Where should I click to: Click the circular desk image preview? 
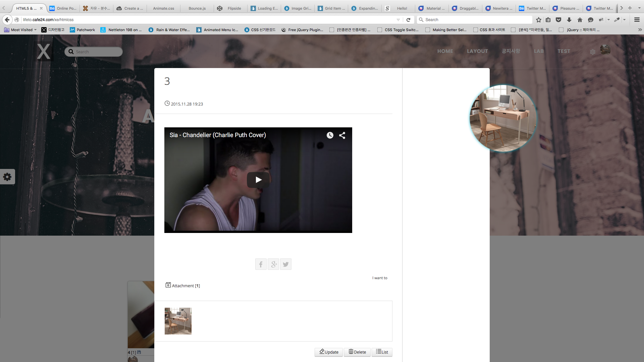tap(503, 118)
